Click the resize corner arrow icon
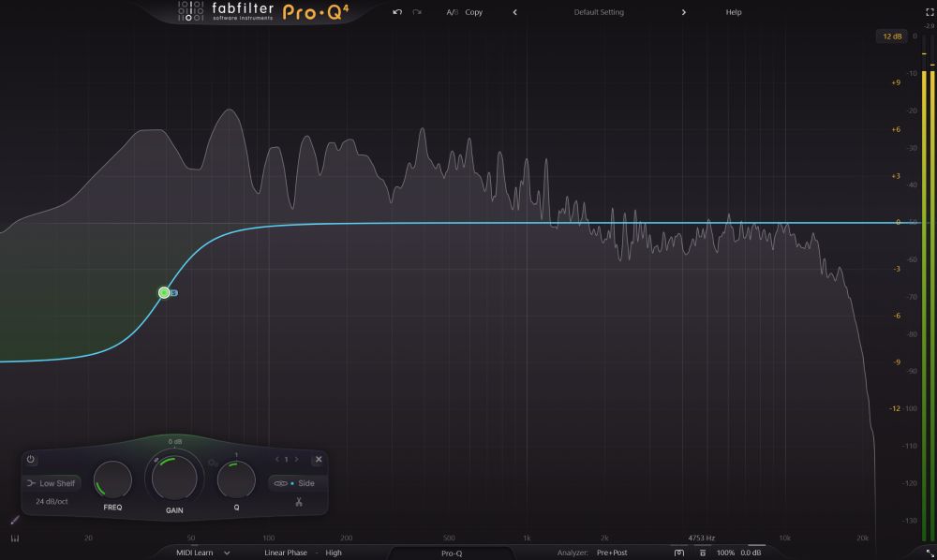The image size is (937, 560). [x=930, y=553]
